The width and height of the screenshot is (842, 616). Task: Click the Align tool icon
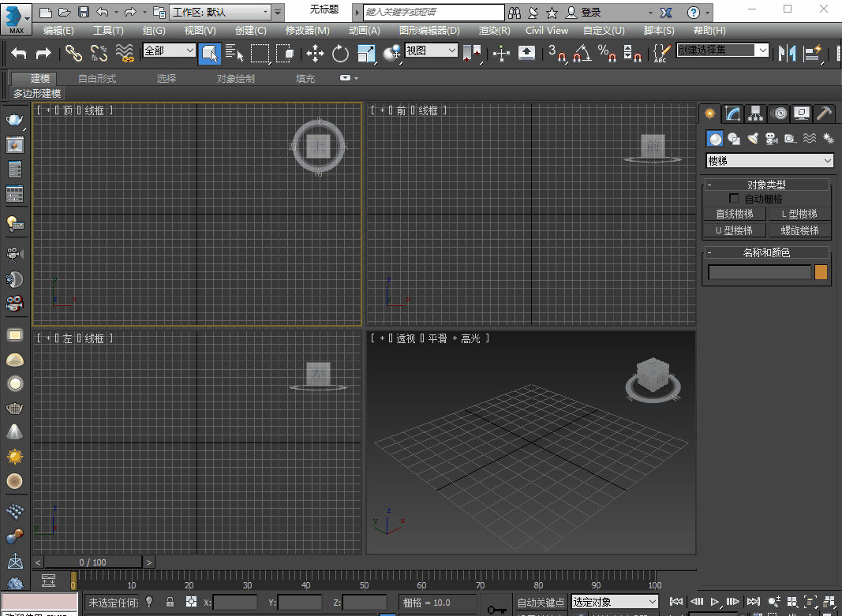tap(813, 53)
